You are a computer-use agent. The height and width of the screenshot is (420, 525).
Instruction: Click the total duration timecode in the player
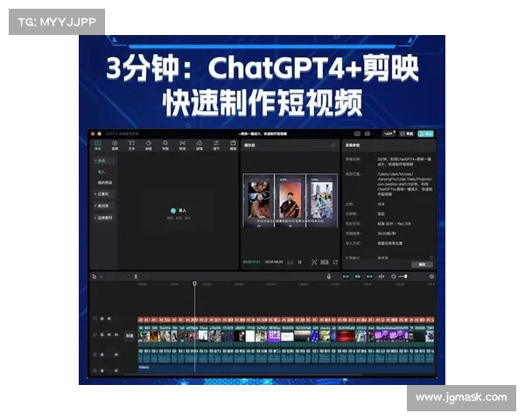[x=274, y=262]
